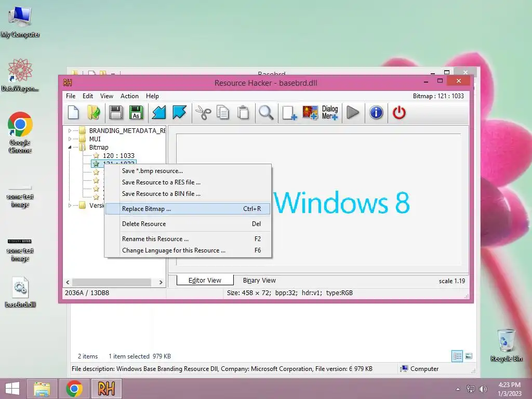Expand the Version tree node arrow
The image size is (532, 399).
click(70, 205)
